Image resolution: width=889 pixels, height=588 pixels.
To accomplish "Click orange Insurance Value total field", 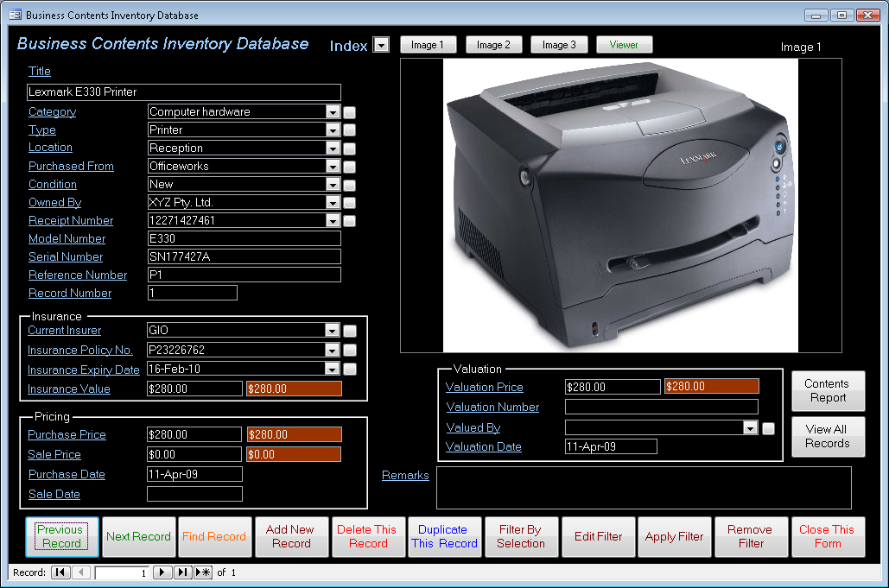I will tap(295, 389).
